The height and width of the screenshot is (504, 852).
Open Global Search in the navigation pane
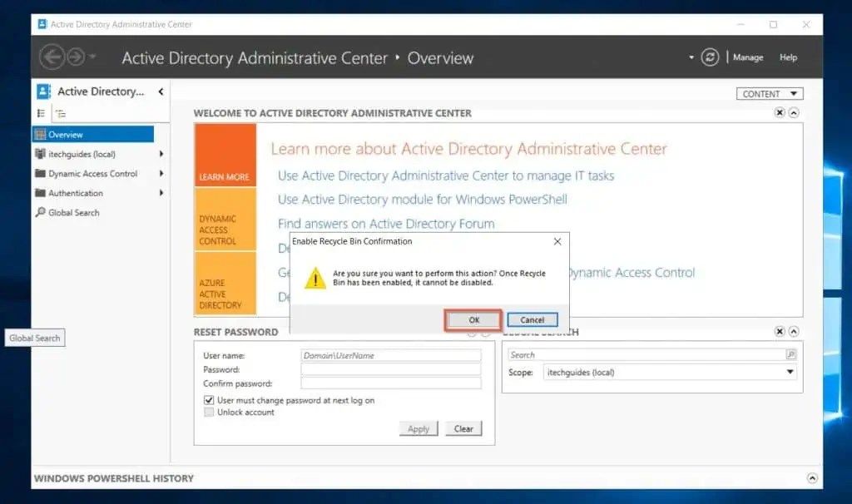(x=73, y=213)
